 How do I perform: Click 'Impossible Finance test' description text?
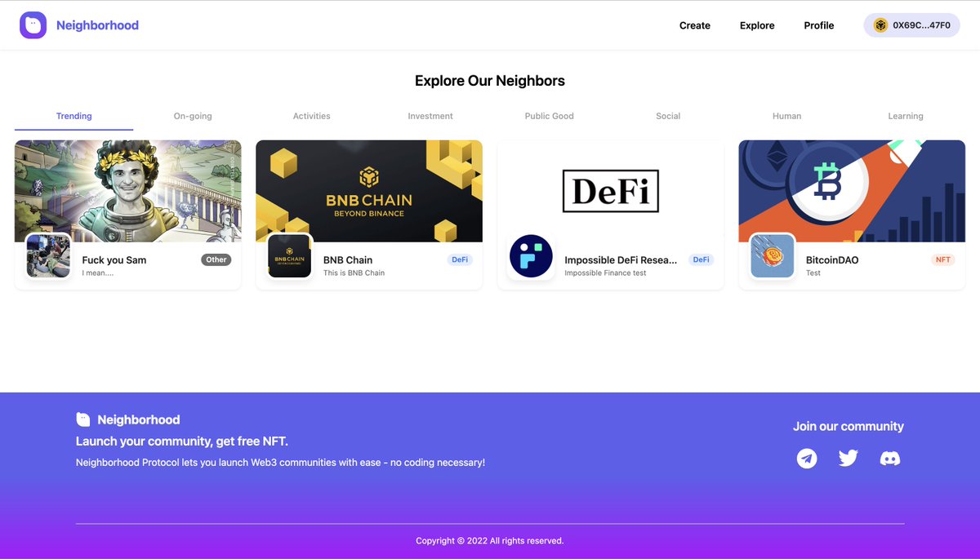[x=605, y=273]
